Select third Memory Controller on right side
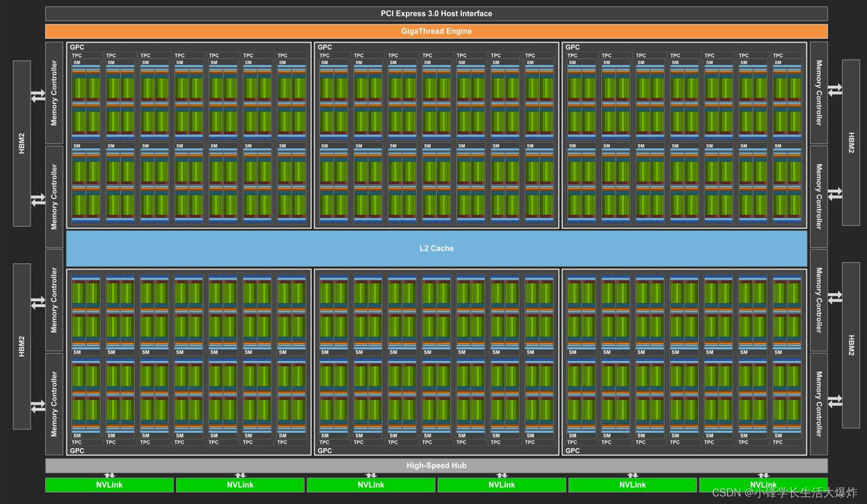Image resolution: width=867 pixels, height=504 pixels. pyautogui.click(x=819, y=300)
